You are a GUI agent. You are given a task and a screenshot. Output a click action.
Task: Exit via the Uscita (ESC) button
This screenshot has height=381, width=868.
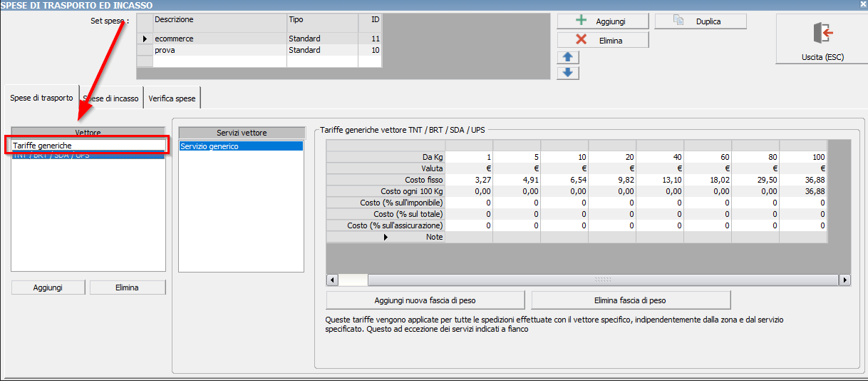(821, 40)
